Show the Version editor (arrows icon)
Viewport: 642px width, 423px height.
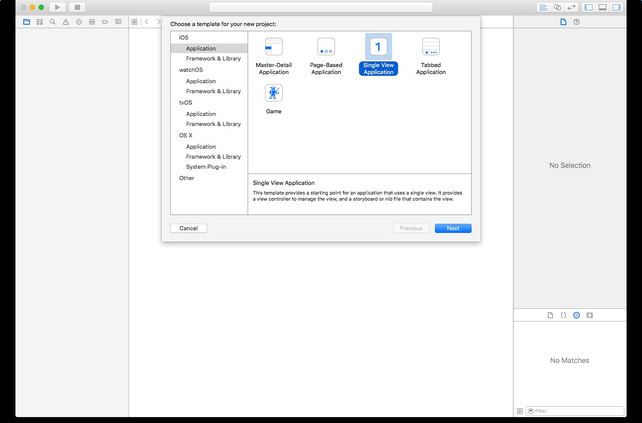[571, 7]
